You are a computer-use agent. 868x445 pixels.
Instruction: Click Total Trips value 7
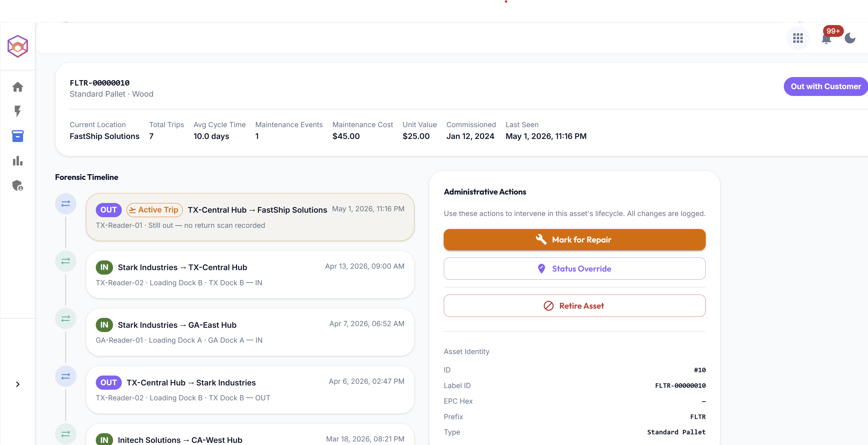point(151,136)
